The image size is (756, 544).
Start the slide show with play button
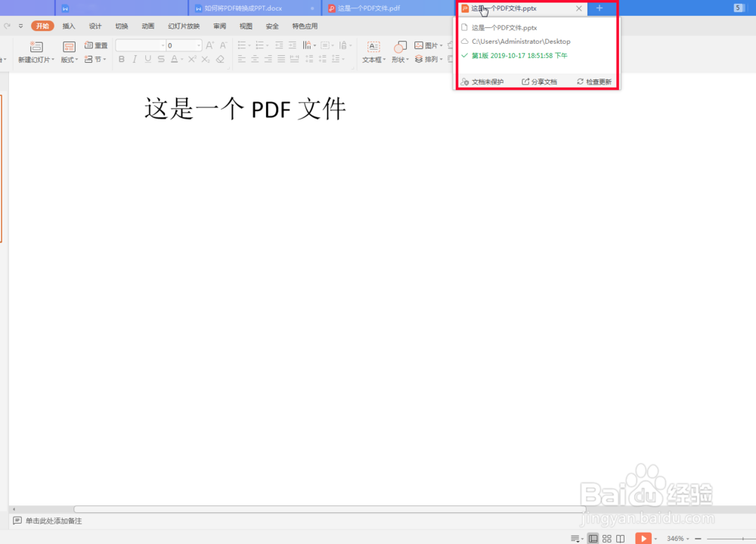click(643, 538)
